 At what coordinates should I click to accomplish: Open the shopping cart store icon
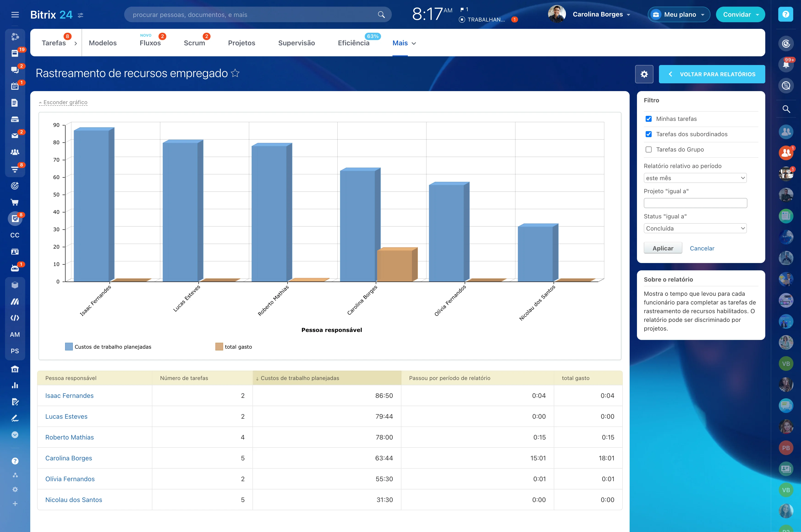(15, 202)
